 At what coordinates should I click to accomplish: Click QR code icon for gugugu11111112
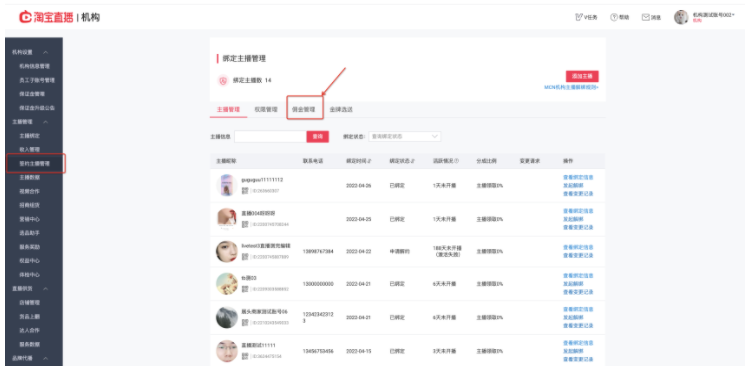pyautogui.click(x=245, y=190)
